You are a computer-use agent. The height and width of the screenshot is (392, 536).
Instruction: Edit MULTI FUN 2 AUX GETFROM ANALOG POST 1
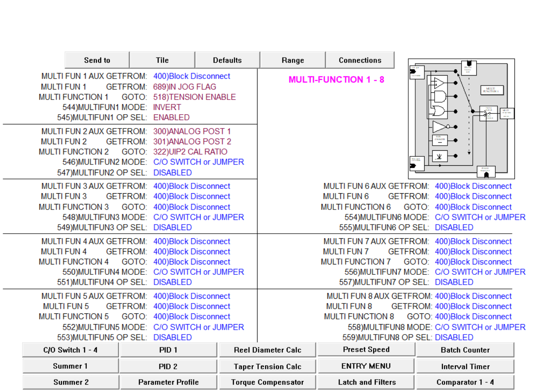(192, 131)
